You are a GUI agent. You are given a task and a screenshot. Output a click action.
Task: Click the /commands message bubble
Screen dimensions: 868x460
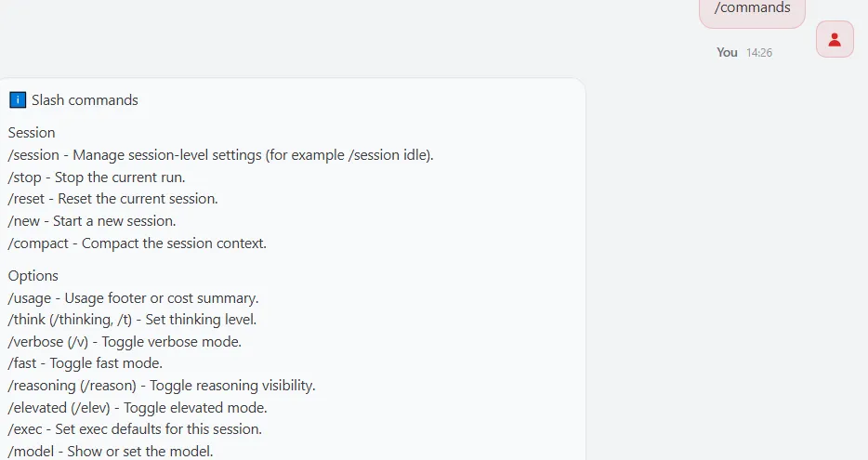pos(752,9)
